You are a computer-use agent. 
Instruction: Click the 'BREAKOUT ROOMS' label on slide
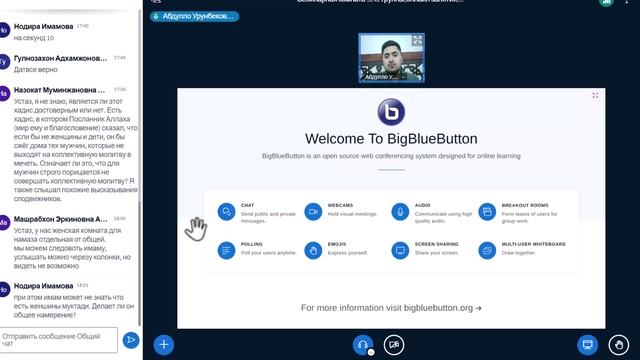point(525,205)
